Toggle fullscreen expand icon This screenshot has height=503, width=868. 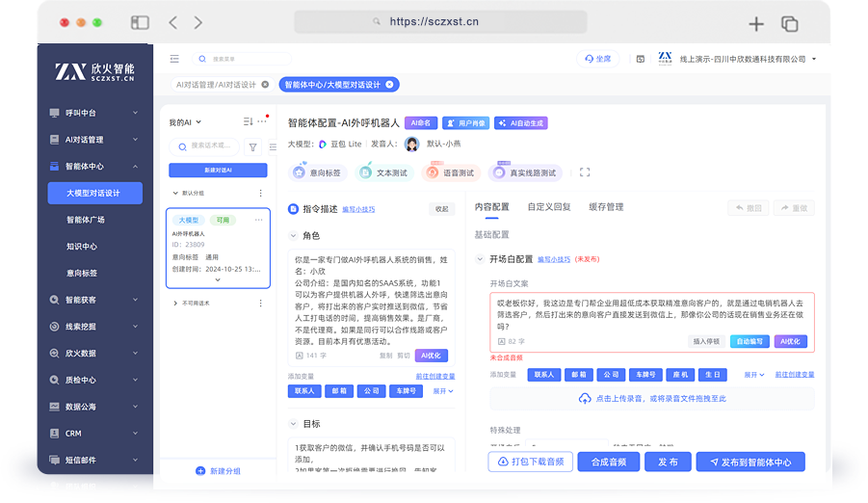pyautogui.click(x=585, y=172)
